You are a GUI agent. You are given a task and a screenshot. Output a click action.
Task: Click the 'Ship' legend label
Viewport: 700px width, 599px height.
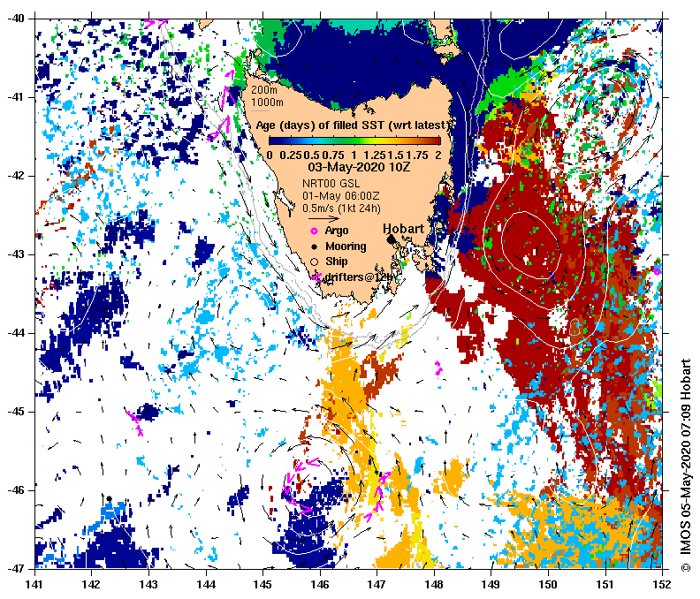pos(336,262)
